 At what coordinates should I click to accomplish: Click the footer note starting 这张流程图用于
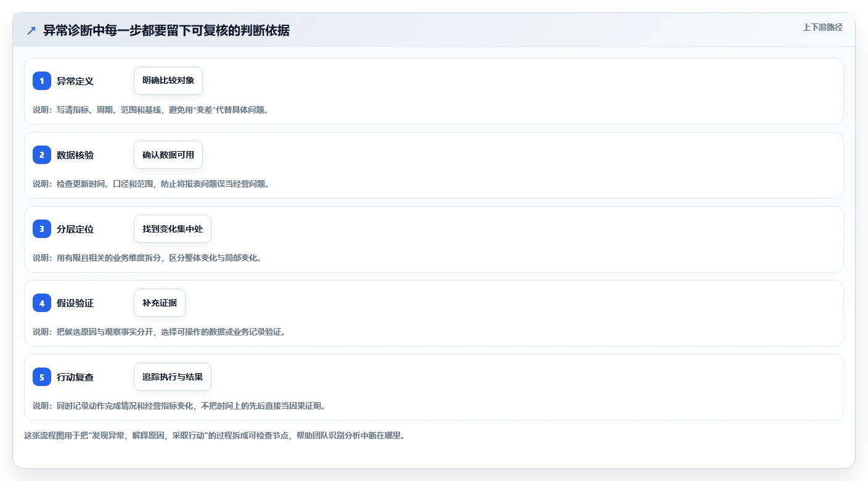(215, 435)
